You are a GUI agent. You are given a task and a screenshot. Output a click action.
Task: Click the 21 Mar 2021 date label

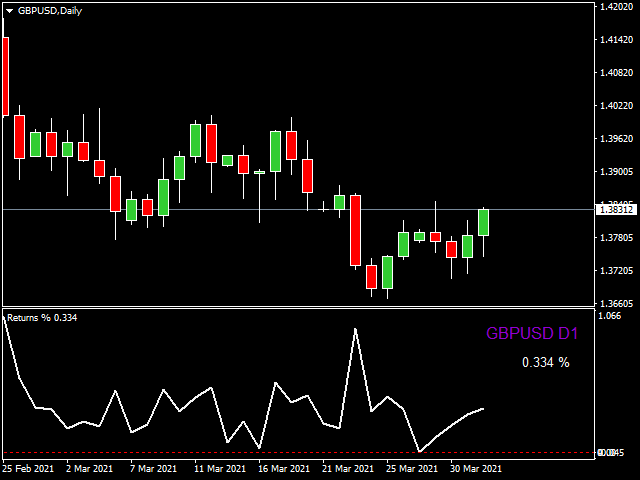[348, 469]
